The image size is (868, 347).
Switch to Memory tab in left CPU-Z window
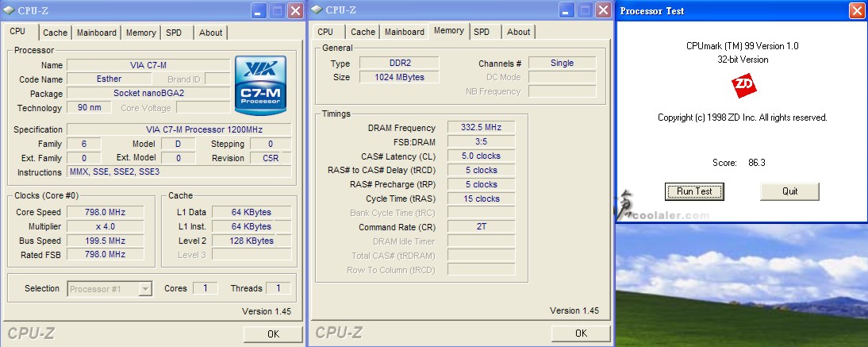[140, 33]
